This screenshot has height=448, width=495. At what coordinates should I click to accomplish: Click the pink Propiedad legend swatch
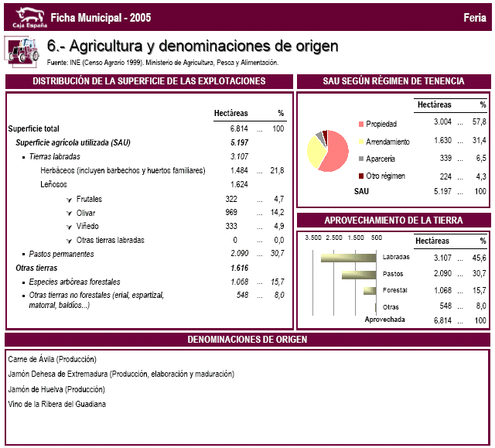tap(361, 124)
